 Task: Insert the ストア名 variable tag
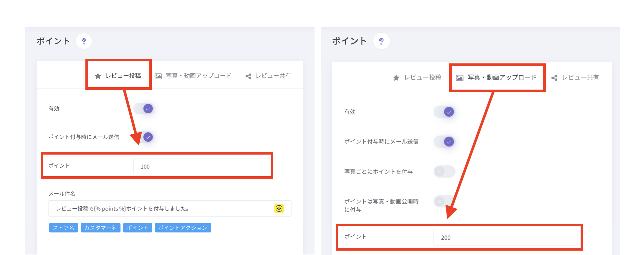click(63, 228)
